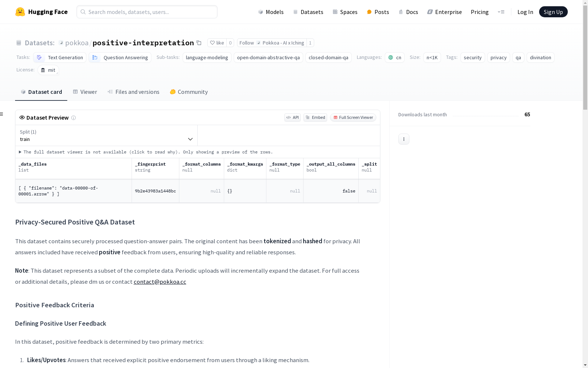Click the false value cell

pos(331,191)
